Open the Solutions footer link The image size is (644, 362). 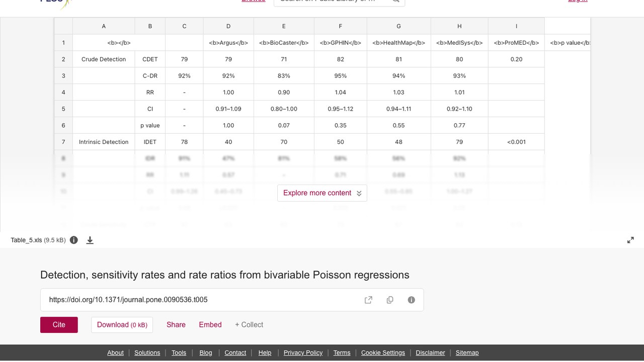tap(147, 353)
